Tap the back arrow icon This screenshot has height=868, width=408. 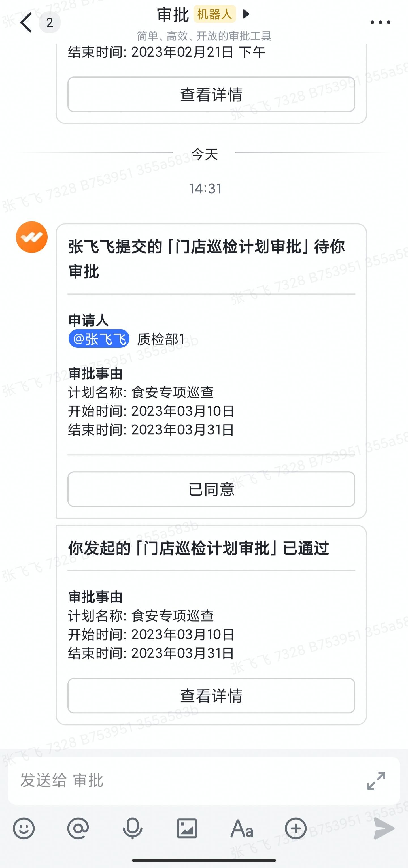coord(26,23)
